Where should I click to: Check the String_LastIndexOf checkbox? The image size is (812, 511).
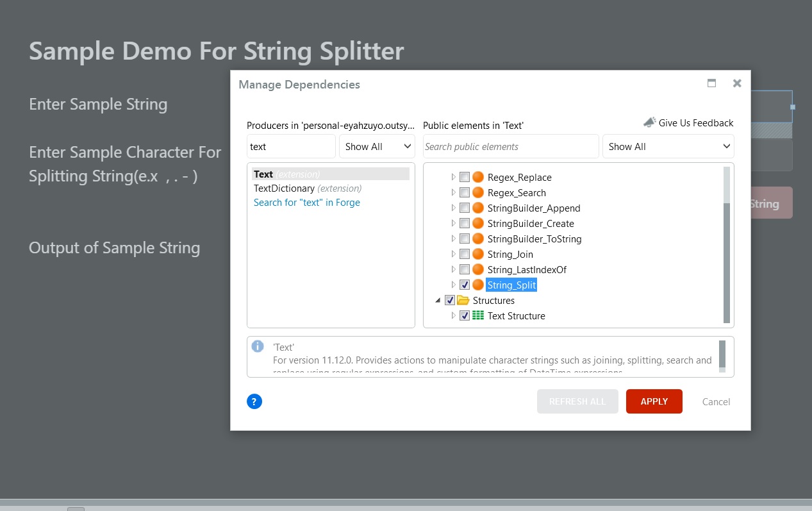click(x=465, y=269)
